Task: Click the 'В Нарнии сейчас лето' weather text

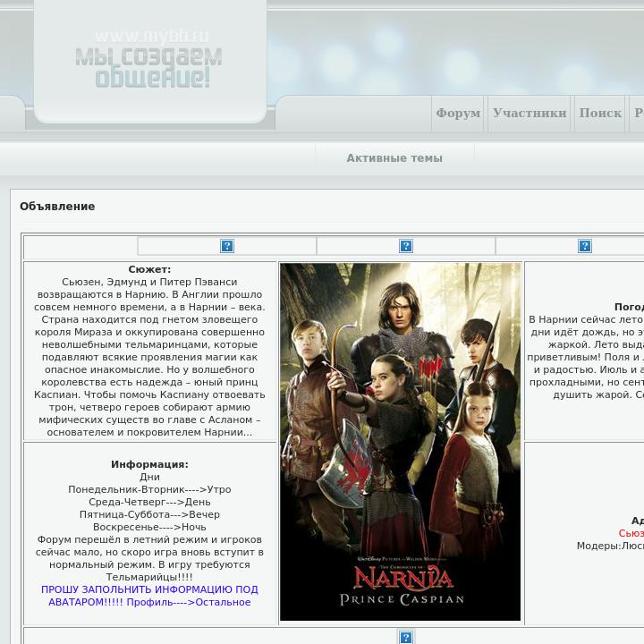Action: point(586,319)
